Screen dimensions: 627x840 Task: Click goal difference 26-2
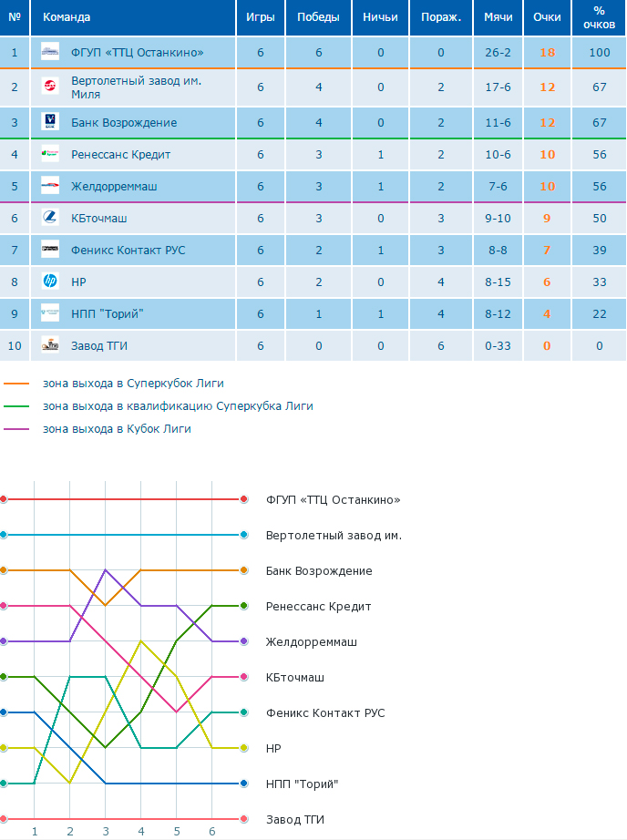point(498,53)
